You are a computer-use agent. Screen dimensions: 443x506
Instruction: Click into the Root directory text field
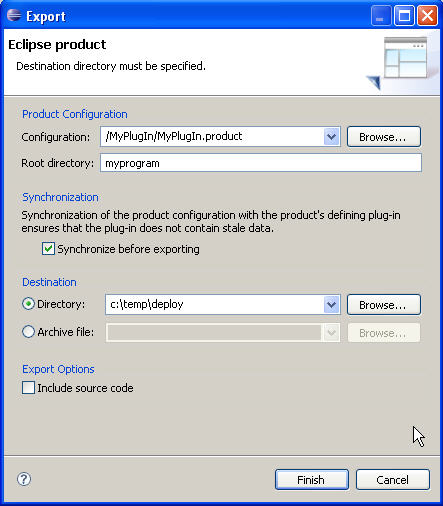261,163
